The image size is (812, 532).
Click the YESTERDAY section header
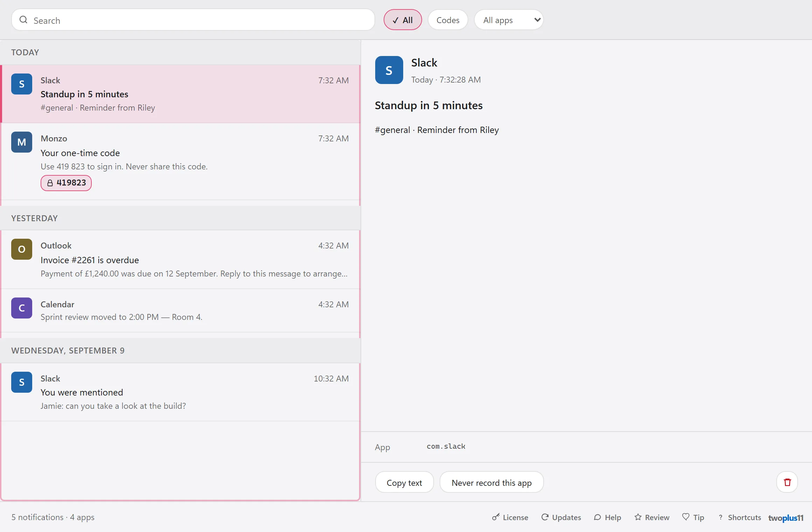(x=181, y=218)
